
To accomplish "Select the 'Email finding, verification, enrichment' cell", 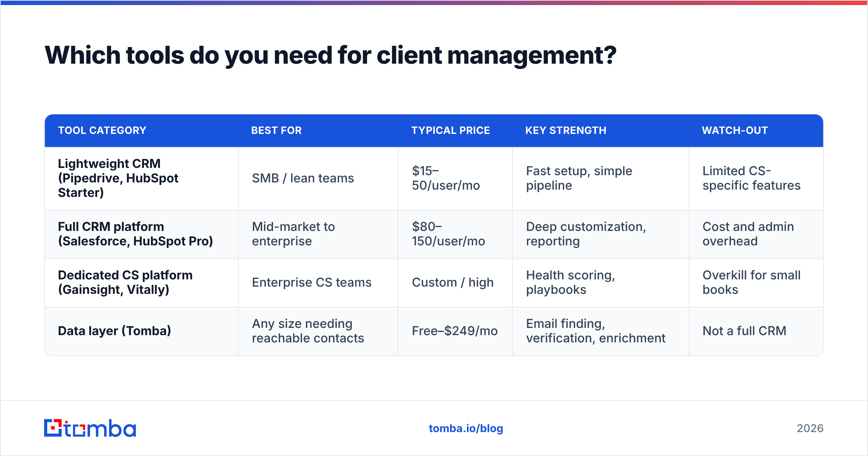I will [x=601, y=331].
